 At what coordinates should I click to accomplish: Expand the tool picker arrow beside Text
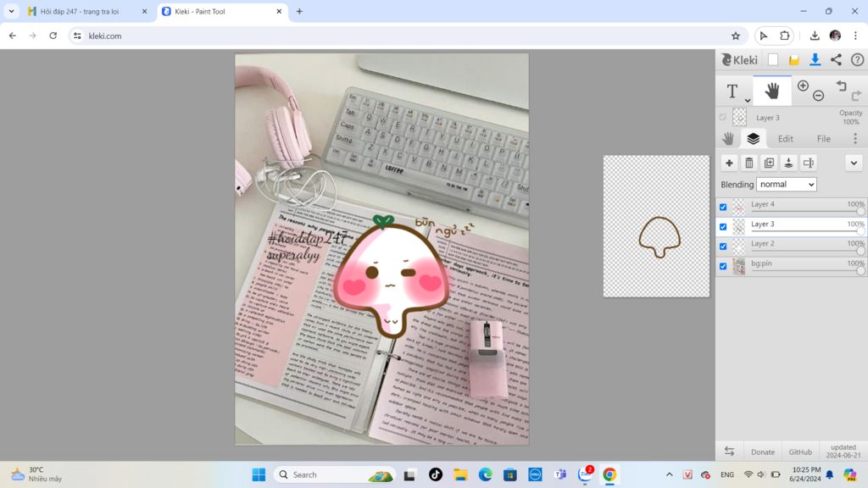point(748,100)
